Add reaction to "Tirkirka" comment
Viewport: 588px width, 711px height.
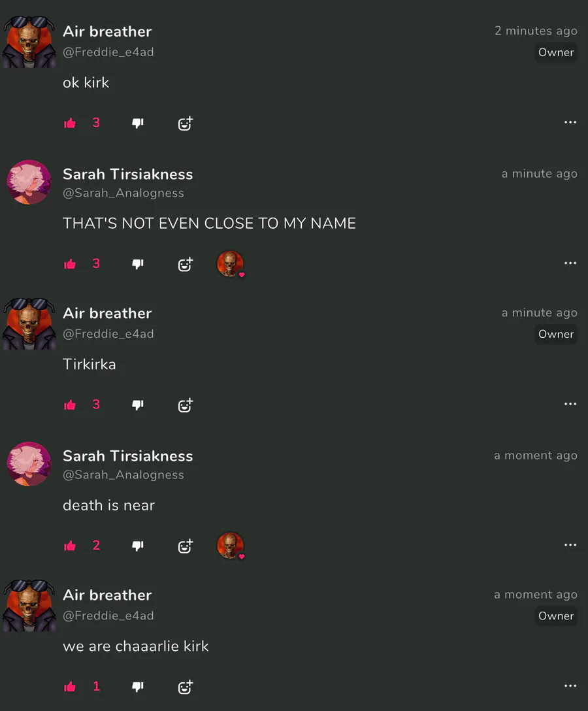coord(186,405)
